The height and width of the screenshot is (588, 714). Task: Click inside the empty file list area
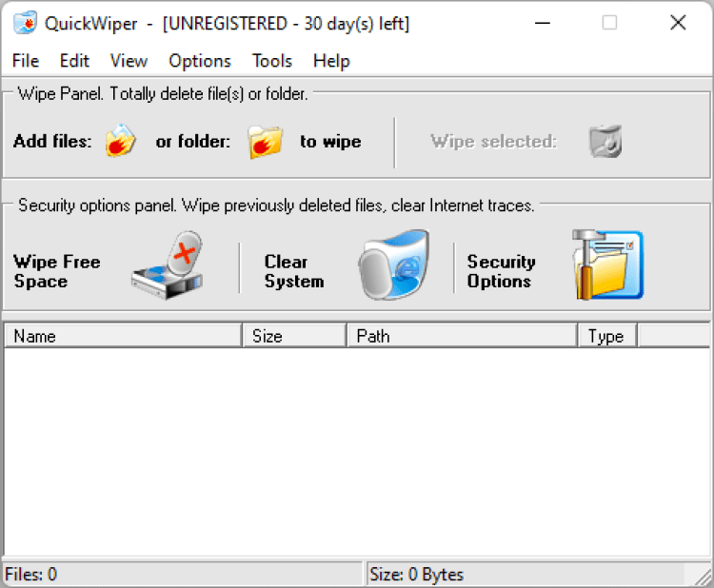tap(357, 452)
